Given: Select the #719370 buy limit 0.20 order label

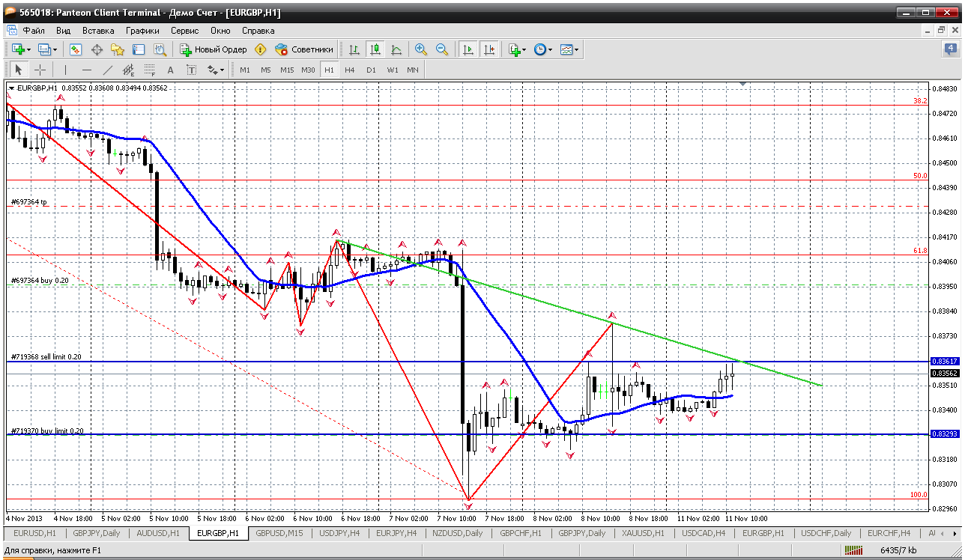Looking at the screenshot, I should point(47,431).
